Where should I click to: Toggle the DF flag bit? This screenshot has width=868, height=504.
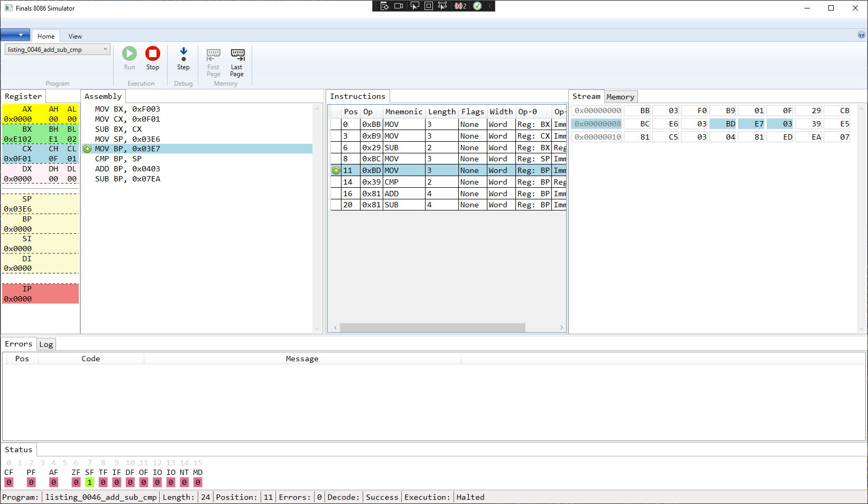130,482
